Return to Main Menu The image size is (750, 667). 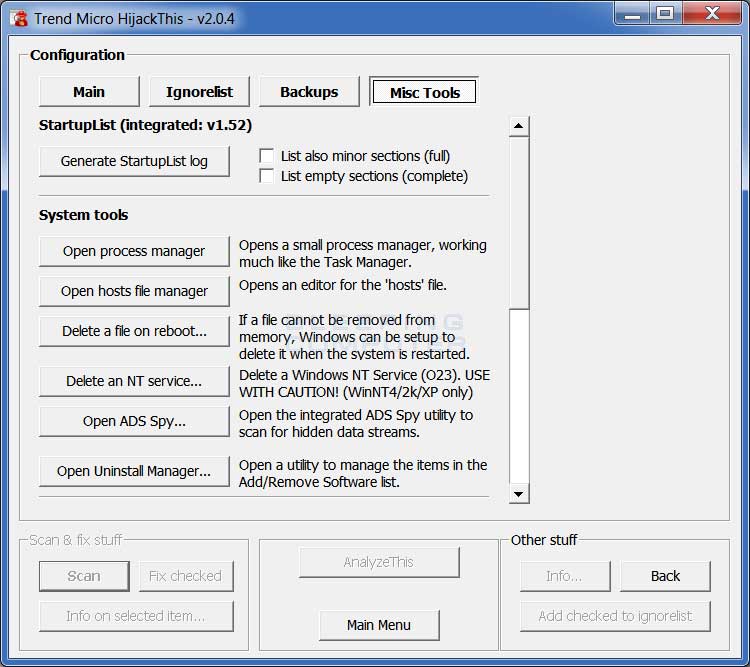point(379,625)
